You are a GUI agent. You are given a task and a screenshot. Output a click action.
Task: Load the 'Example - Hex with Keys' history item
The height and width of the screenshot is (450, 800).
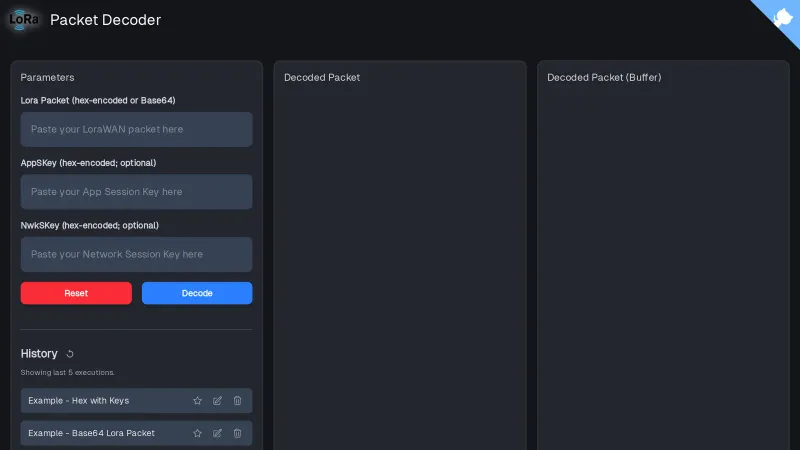[79, 401]
